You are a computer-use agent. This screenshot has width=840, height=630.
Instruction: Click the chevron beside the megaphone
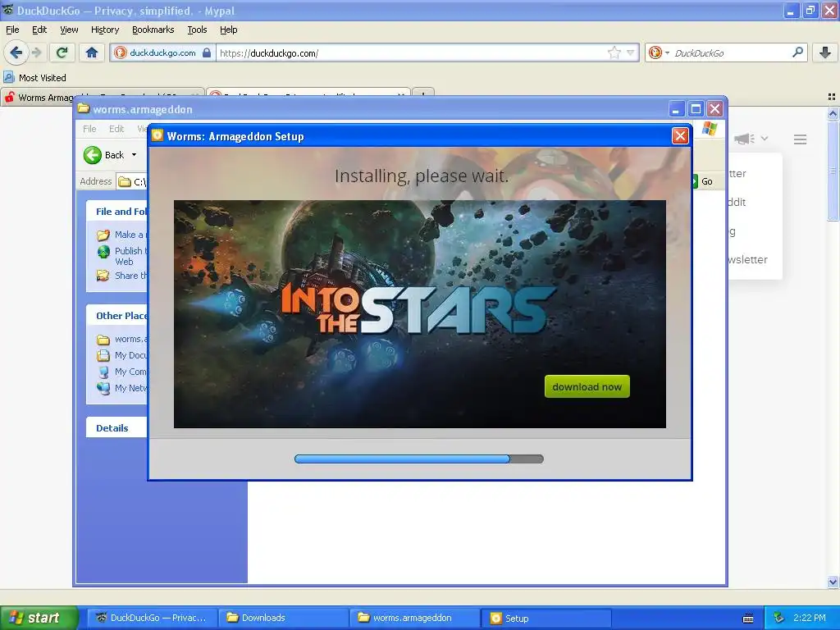pyautogui.click(x=765, y=139)
